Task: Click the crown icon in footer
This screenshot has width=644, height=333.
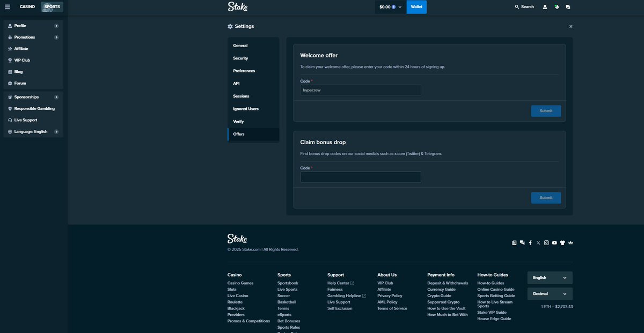Action: 570,243
